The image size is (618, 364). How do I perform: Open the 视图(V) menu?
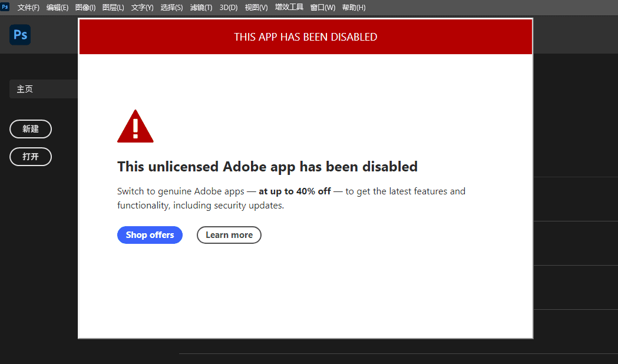point(256,8)
